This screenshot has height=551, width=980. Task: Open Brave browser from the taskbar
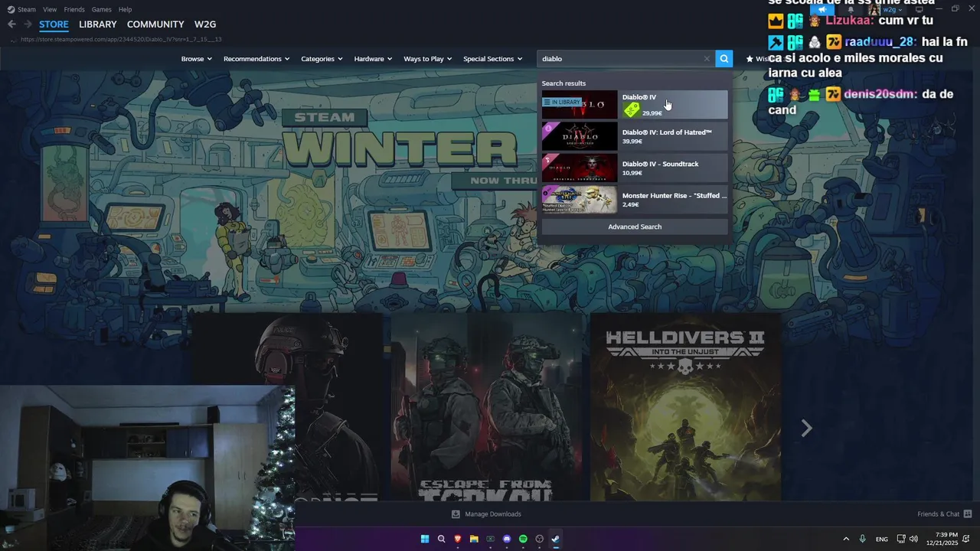(458, 539)
